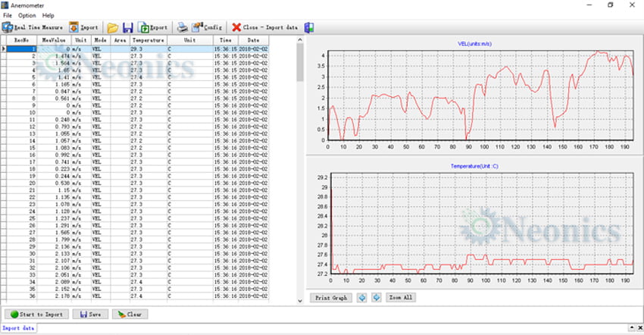Click Start to Import button

pos(36,314)
